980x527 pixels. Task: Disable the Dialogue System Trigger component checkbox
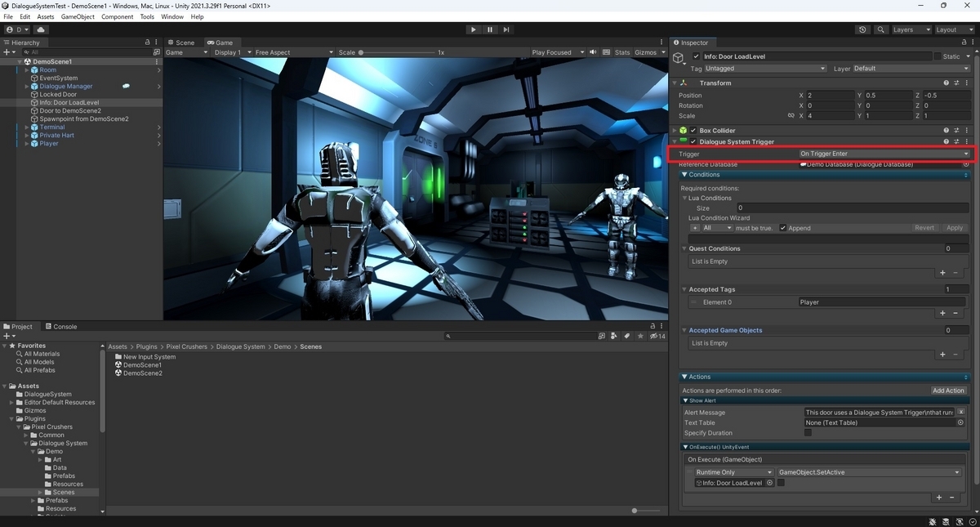pyautogui.click(x=693, y=142)
